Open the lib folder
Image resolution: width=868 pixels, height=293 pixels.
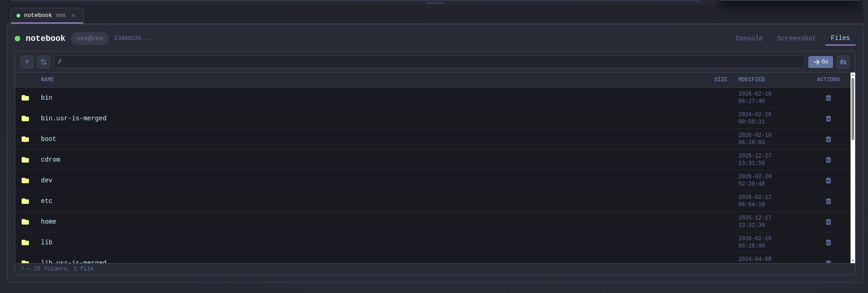point(46,242)
